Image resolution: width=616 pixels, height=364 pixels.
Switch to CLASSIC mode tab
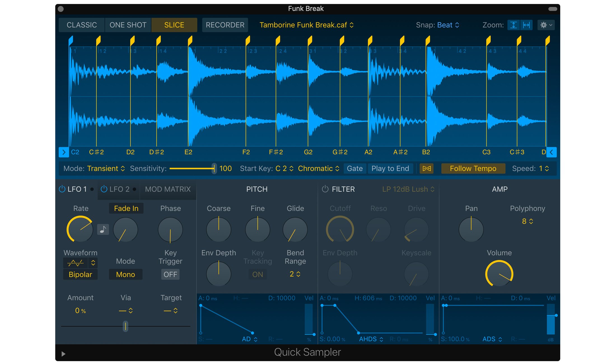point(81,25)
